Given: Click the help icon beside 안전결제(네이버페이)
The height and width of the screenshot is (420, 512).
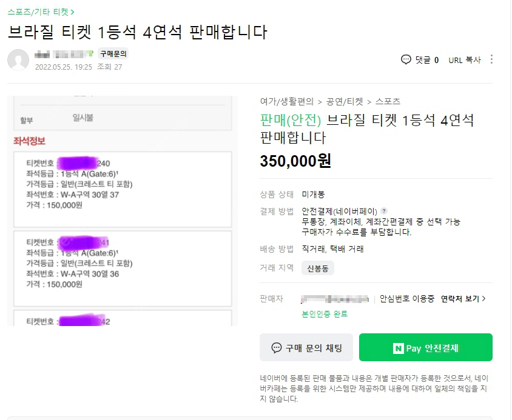Looking at the screenshot, I should pos(384,212).
